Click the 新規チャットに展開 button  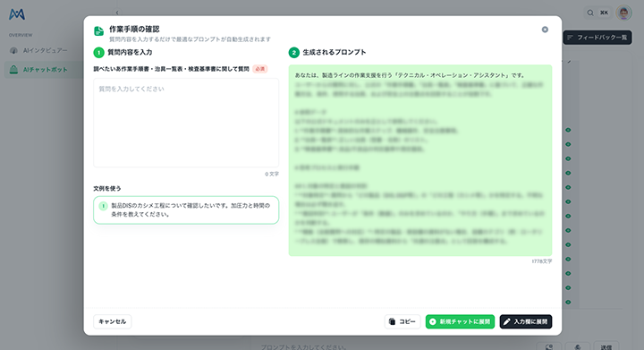pos(460,321)
